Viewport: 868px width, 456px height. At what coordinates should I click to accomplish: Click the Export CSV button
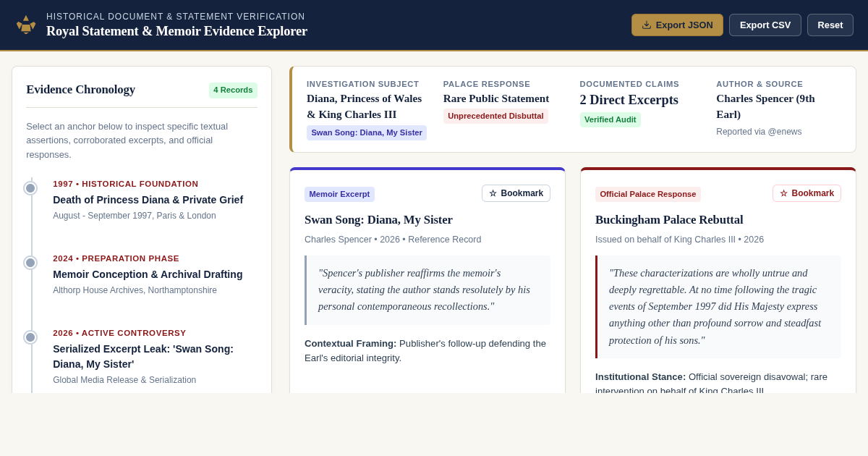[765, 25]
